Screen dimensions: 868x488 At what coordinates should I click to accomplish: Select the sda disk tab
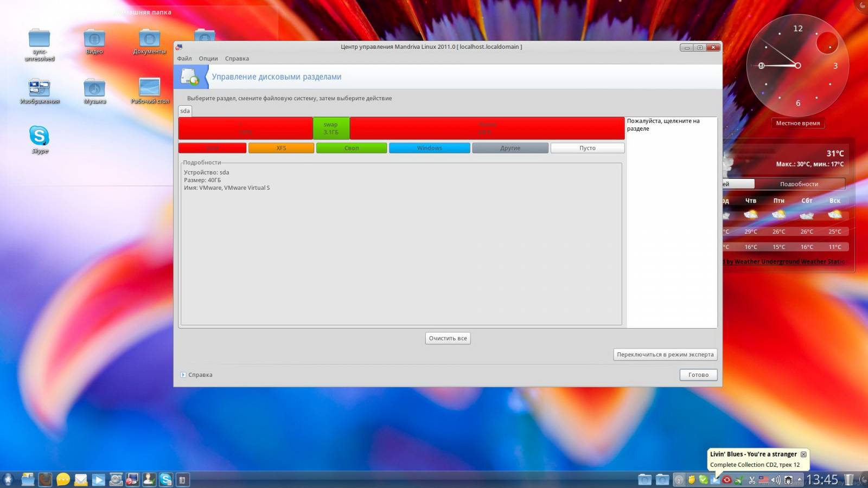point(185,111)
